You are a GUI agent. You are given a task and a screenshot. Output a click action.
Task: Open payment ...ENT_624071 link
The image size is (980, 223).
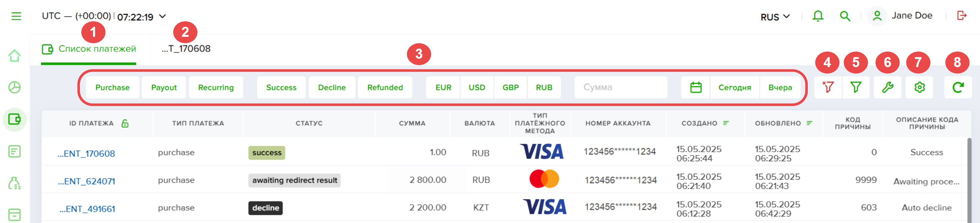(86, 182)
